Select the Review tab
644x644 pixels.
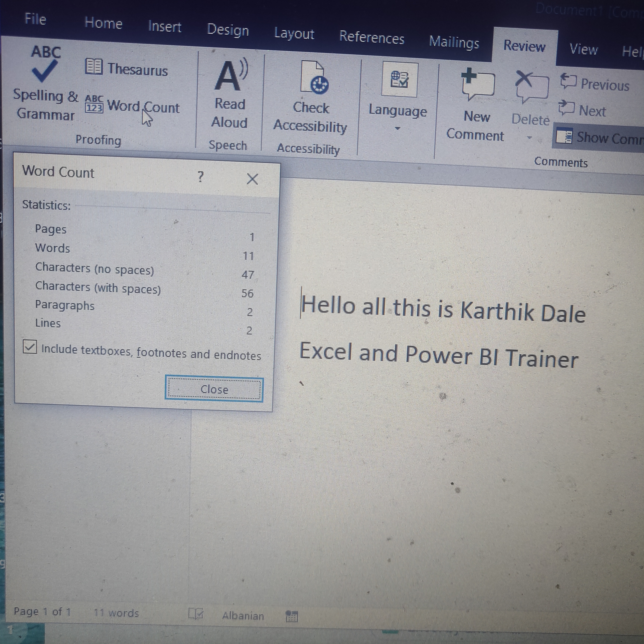tap(524, 46)
